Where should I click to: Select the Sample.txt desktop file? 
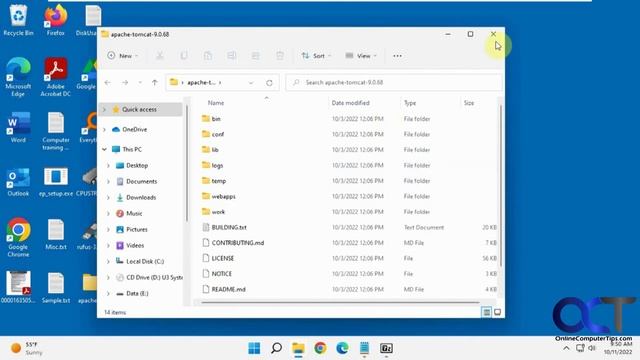[x=56, y=288]
